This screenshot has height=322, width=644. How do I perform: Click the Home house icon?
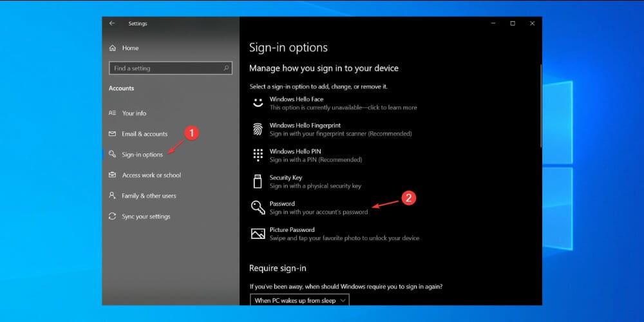click(113, 48)
